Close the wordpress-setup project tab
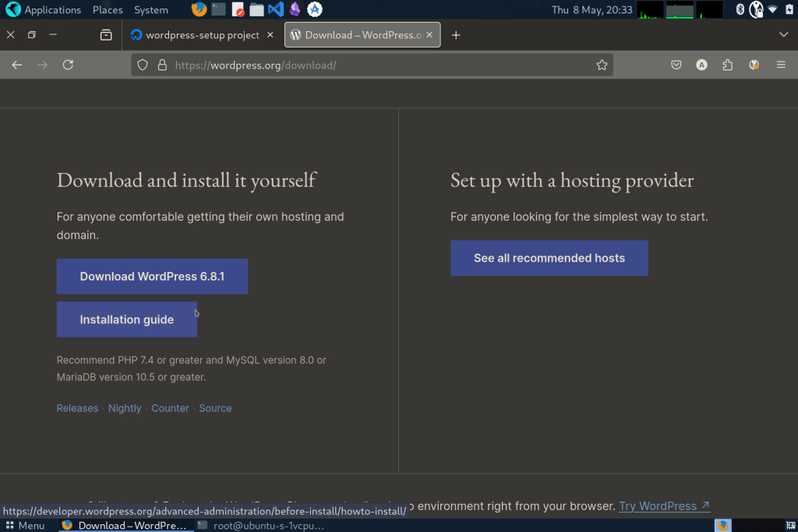Screen dimensions: 798x532 click(270, 34)
